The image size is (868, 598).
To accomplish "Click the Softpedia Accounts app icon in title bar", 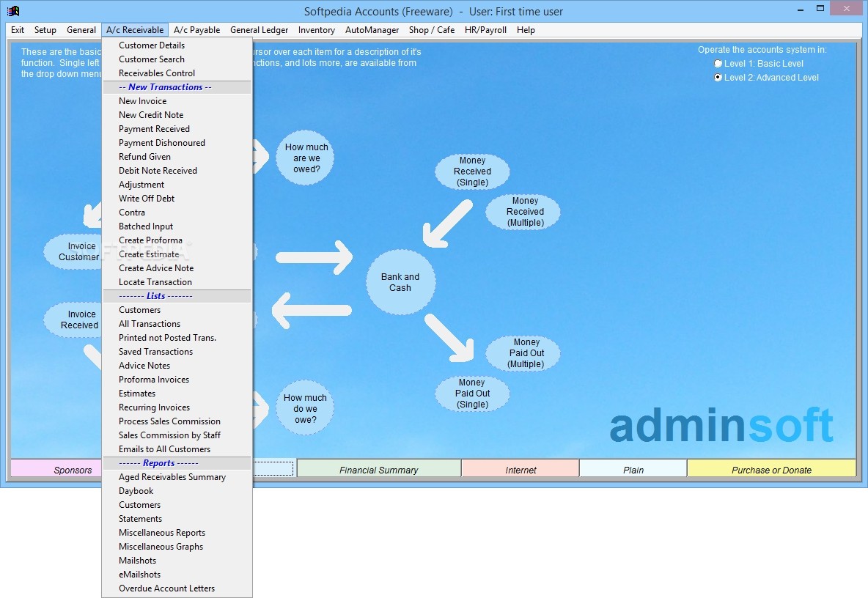I will click(x=13, y=11).
